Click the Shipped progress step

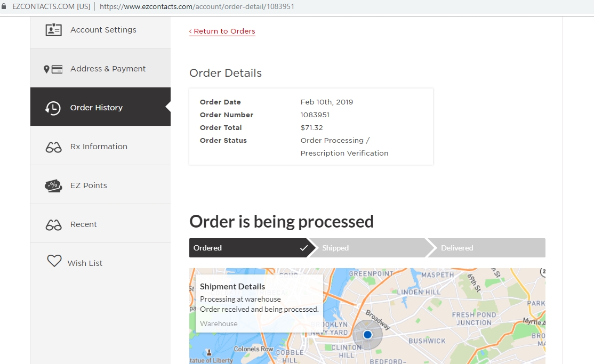(x=368, y=248)
